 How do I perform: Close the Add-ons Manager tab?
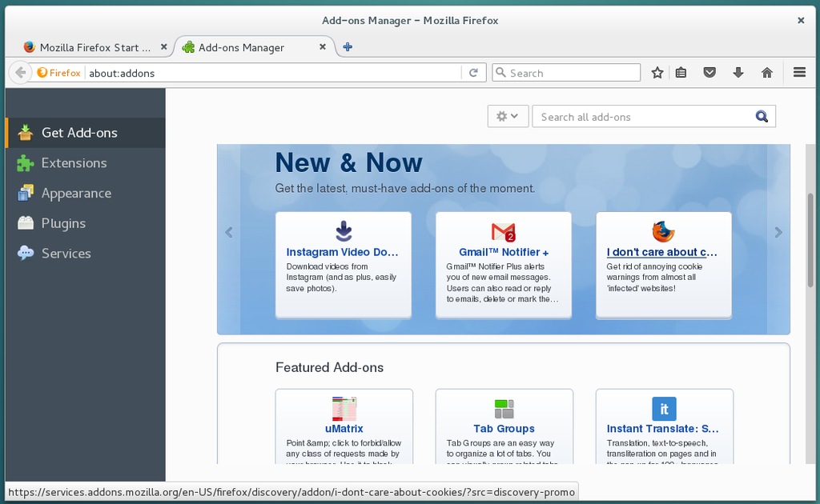[x=323, y=47]
